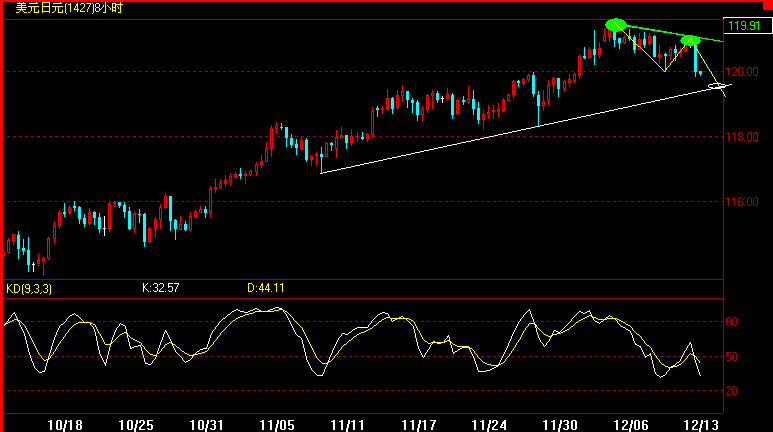Click the 11/05 date label

(x=277, y=425)
